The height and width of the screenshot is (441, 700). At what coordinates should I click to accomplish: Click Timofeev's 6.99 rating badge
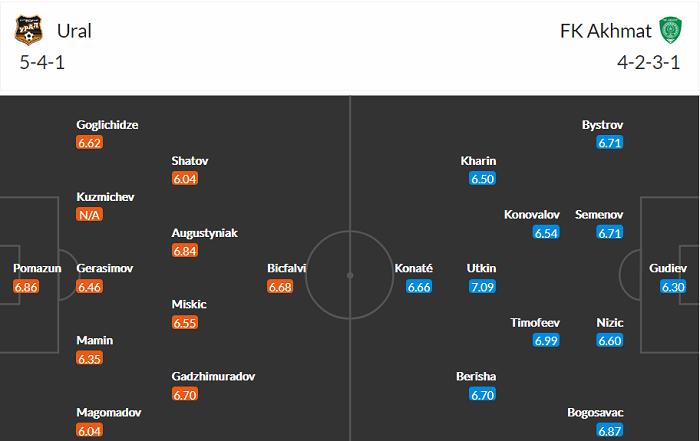click(x=545, y=341)
